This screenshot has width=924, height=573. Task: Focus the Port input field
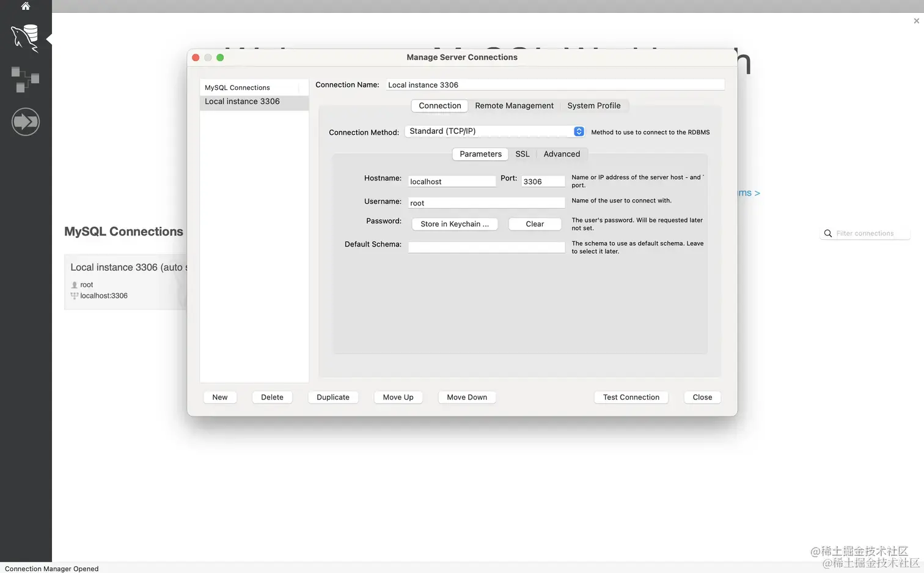click(x=543, y=182)
